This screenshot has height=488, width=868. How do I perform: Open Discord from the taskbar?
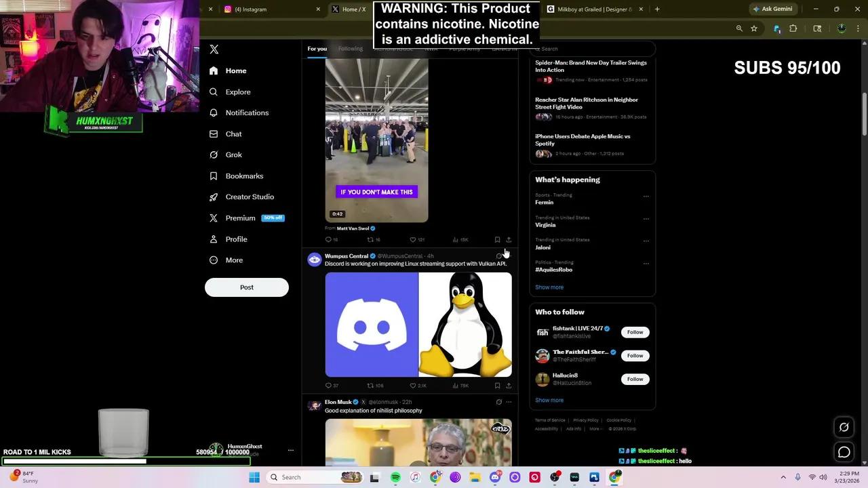[495, 477]
